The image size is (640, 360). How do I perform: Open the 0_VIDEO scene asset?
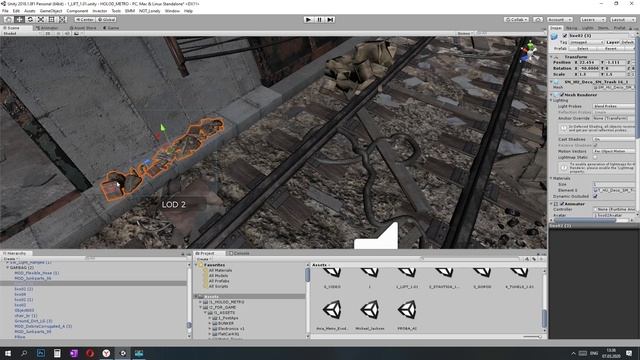[332, 277]
